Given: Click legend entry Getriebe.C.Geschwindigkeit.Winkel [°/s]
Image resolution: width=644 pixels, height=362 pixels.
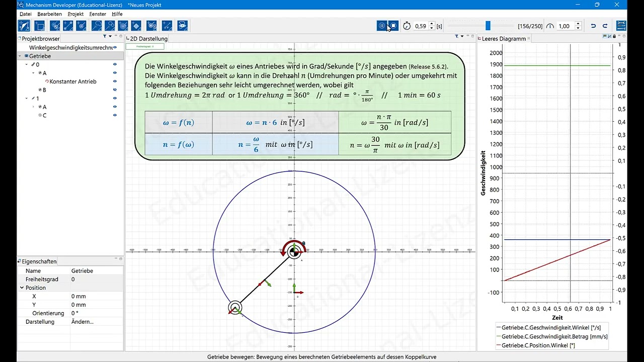Looking at the screenshot, I should tap(551, 327).
